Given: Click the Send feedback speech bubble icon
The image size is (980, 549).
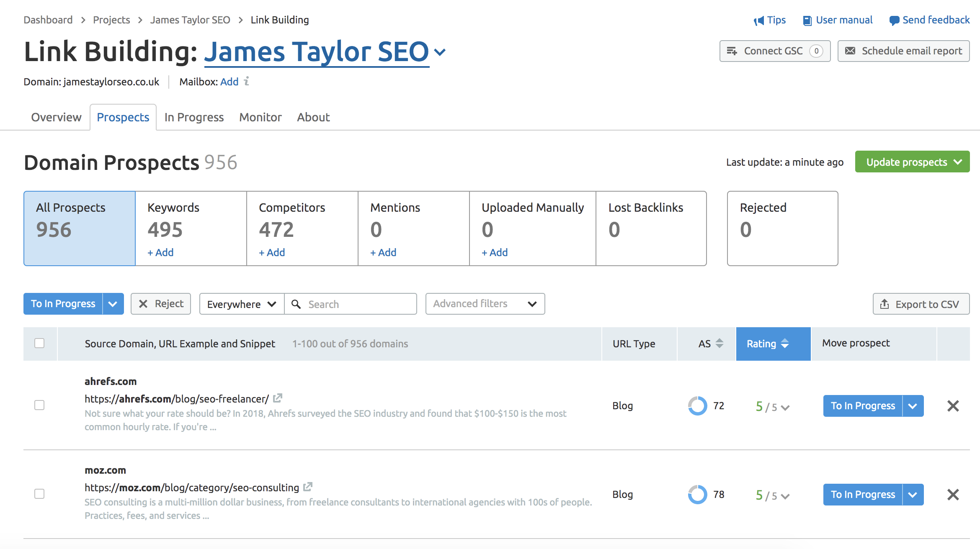Looking at the screenshot, I should [x=894, y=21].
